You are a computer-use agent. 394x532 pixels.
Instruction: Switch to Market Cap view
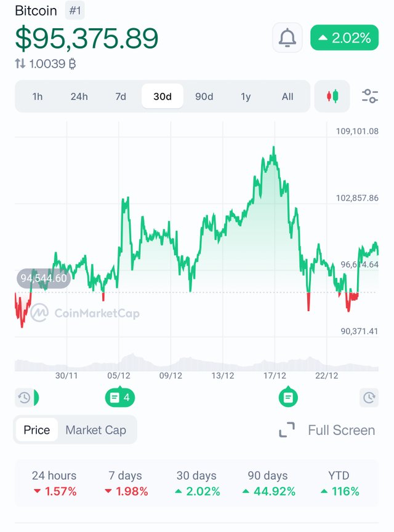(x=95, y=430)
